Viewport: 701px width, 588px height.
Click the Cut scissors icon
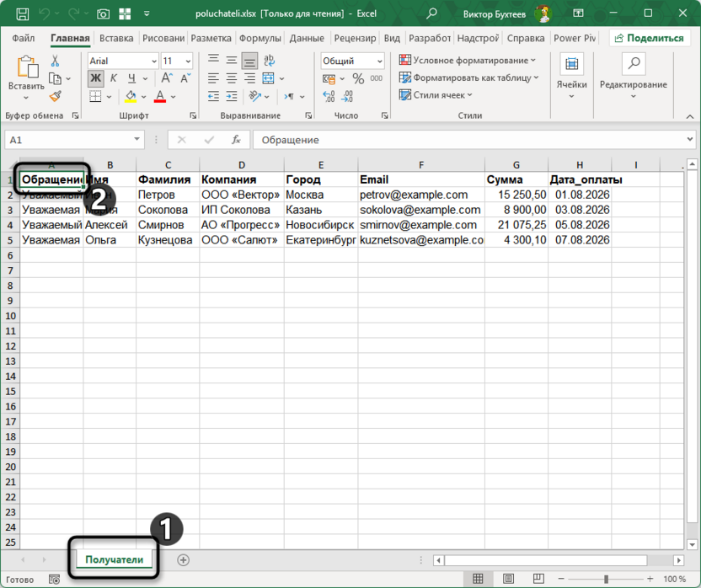pos(55,61)
